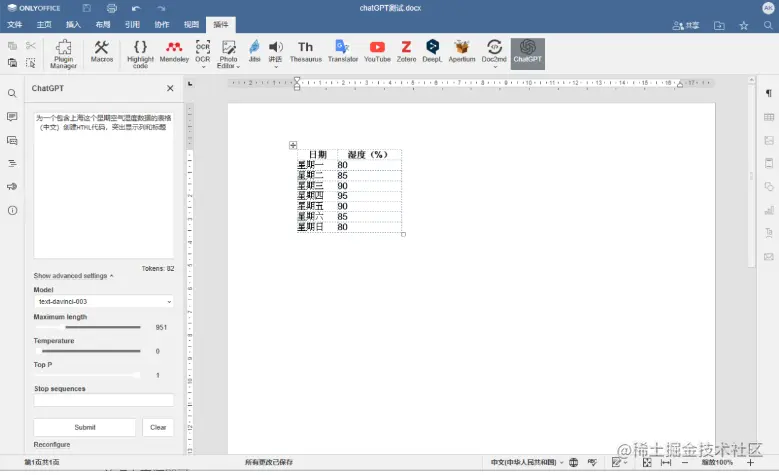
Task: Adjust the Top P slider
Action: click(88, 375)
